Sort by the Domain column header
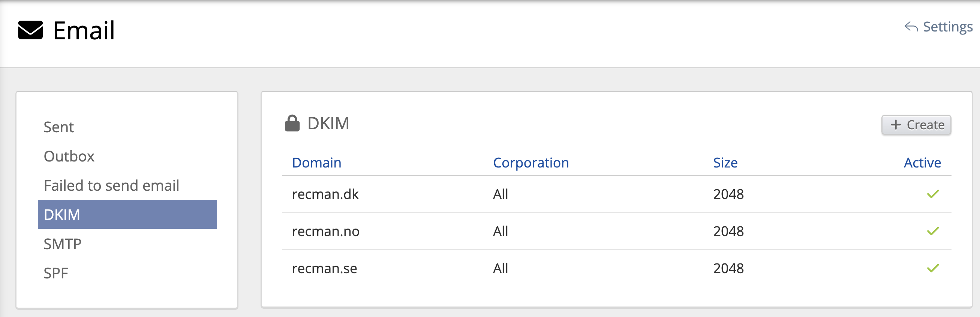 [x=316, y=163]
